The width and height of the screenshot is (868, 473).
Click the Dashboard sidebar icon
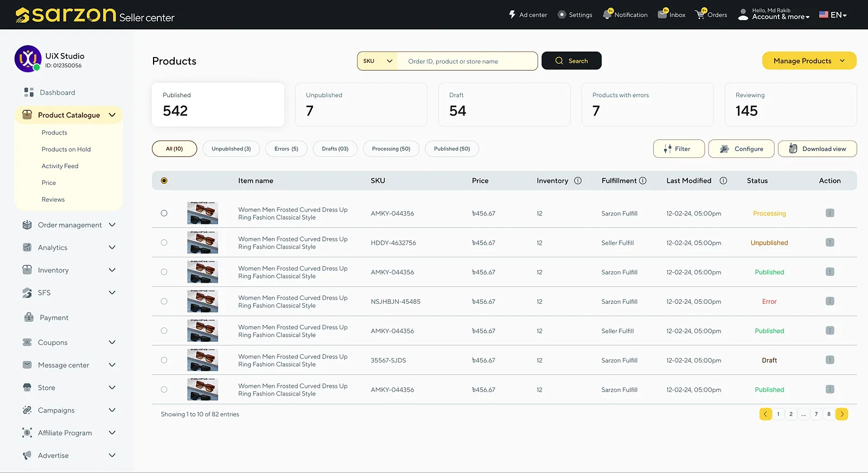pyautogui.click(x=29, y=92)
